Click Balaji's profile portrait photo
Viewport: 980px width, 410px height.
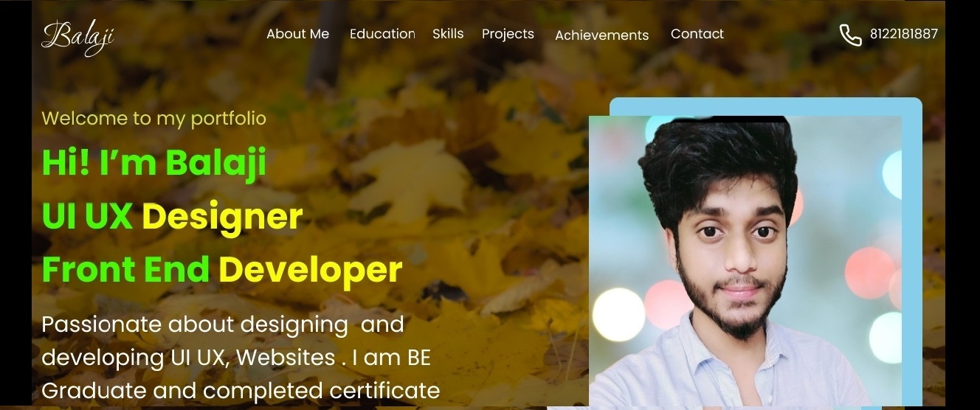click(745, 261)
